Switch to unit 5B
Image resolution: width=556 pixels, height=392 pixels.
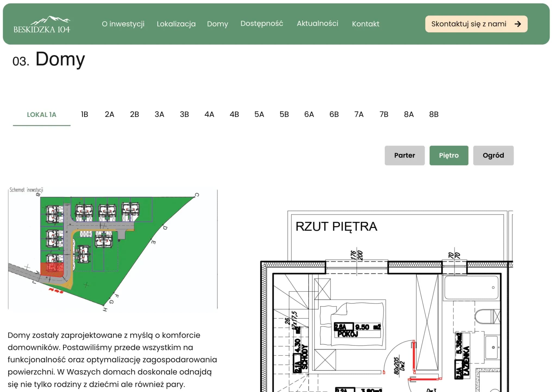point(284,114)
